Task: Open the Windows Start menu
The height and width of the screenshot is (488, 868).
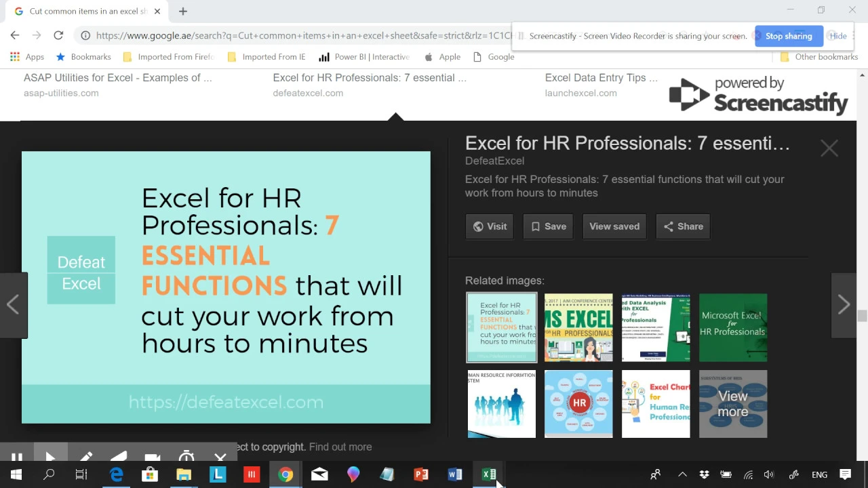Action: pos(16,474)
